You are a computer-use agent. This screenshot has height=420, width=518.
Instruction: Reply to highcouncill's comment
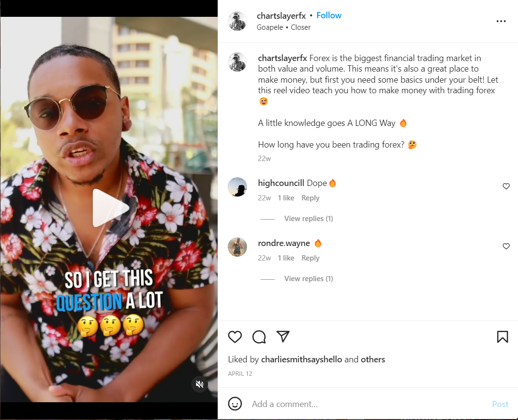pyautogui.click(x=310, y=198)
